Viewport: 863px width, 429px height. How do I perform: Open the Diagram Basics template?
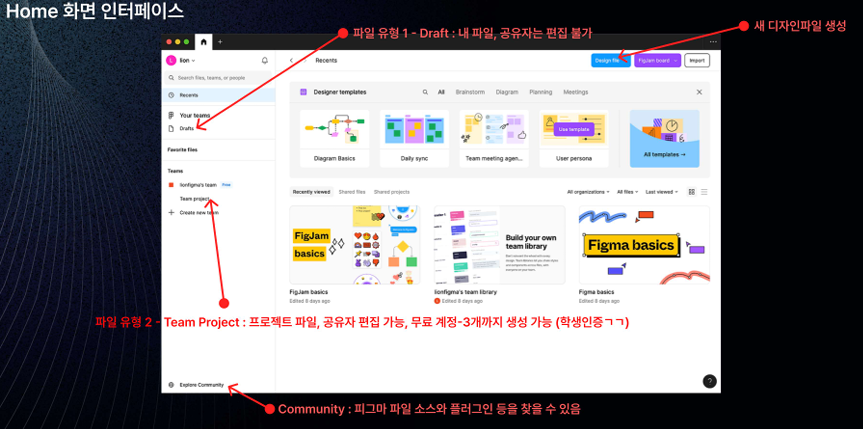(x=334, y=138)
